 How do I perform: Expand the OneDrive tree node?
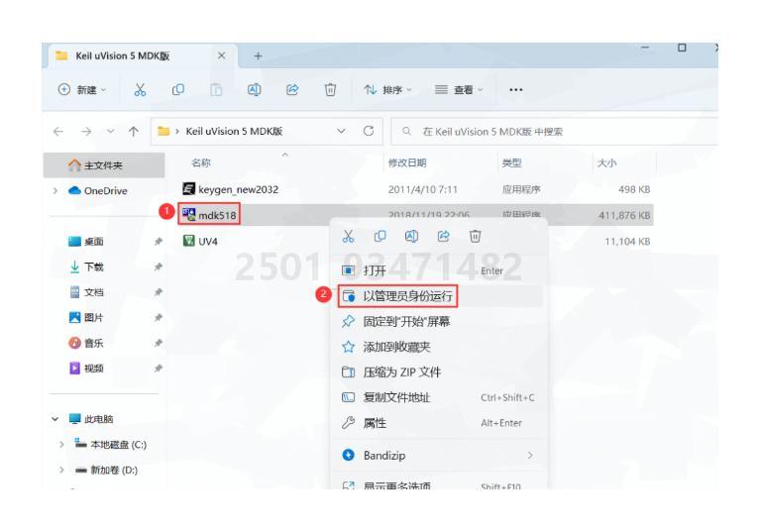(x=55, y=191)
